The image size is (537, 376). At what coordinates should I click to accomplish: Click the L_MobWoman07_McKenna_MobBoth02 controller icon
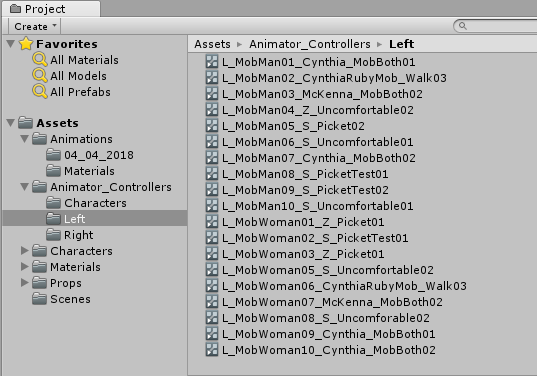pyautogui.click(x=212, y=302)
